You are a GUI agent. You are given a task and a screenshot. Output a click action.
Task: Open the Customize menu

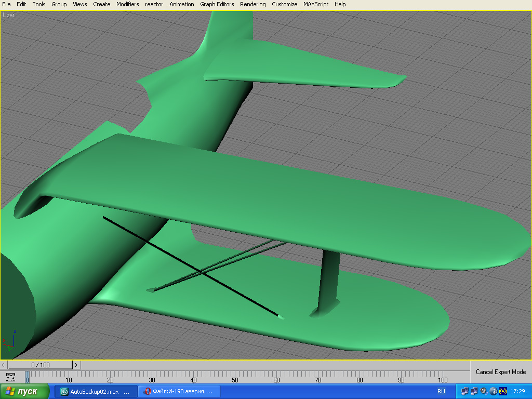coord(284,4)
